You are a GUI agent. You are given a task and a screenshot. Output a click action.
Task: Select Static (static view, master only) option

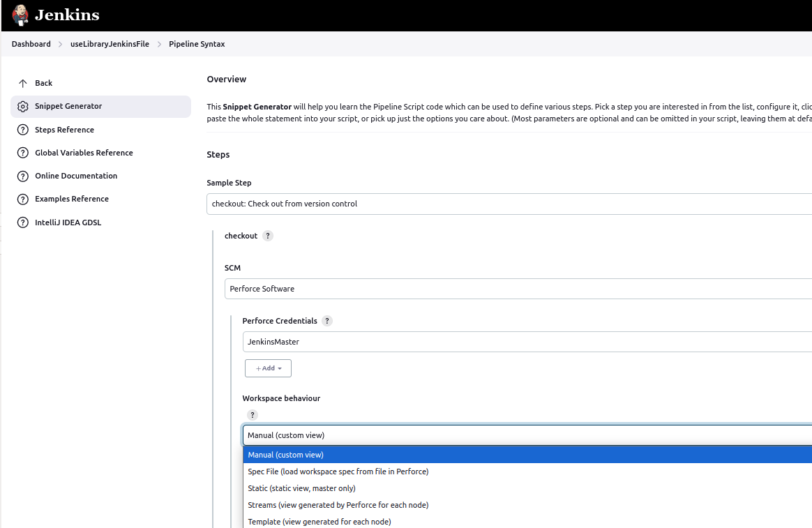point(301,488)
